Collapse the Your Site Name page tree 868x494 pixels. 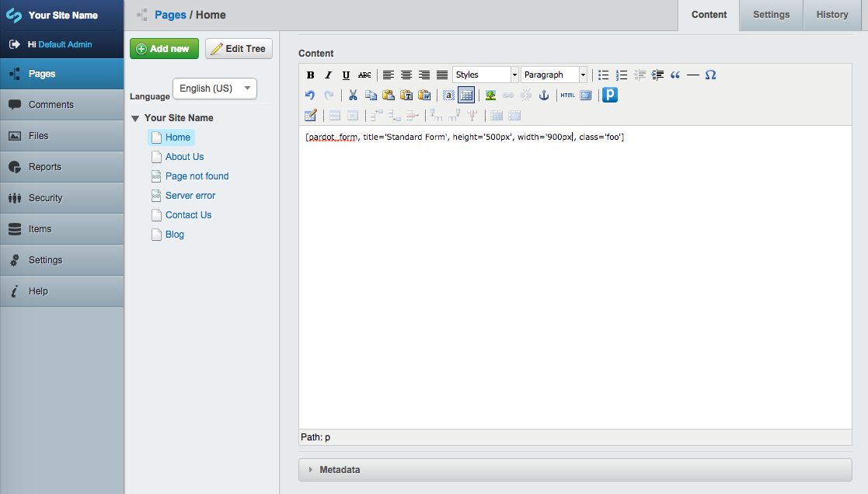click(135, 117)
